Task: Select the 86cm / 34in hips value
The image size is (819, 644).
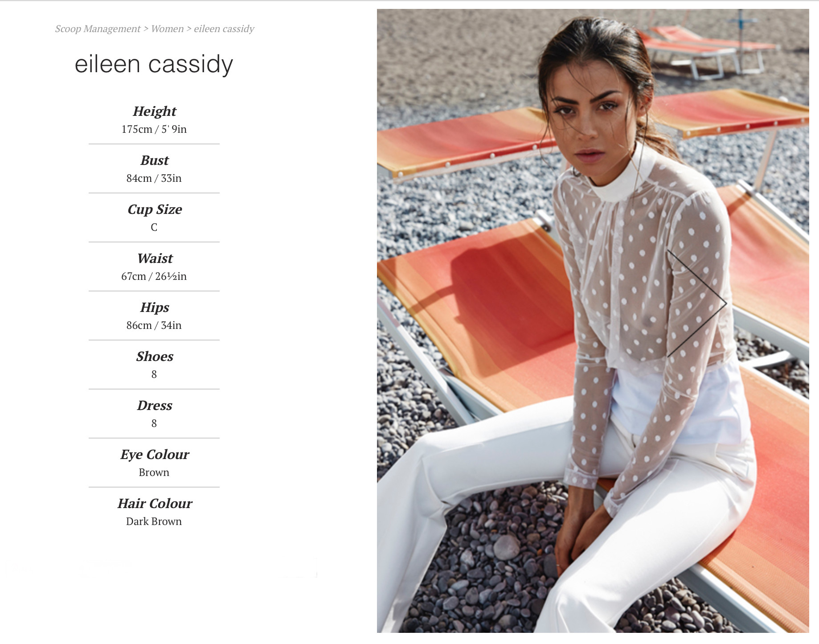Action: tap(154, 325)
